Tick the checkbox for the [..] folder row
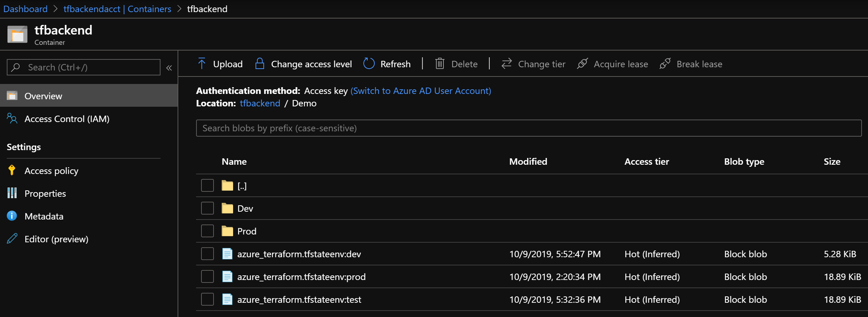 tap(207, 185)
